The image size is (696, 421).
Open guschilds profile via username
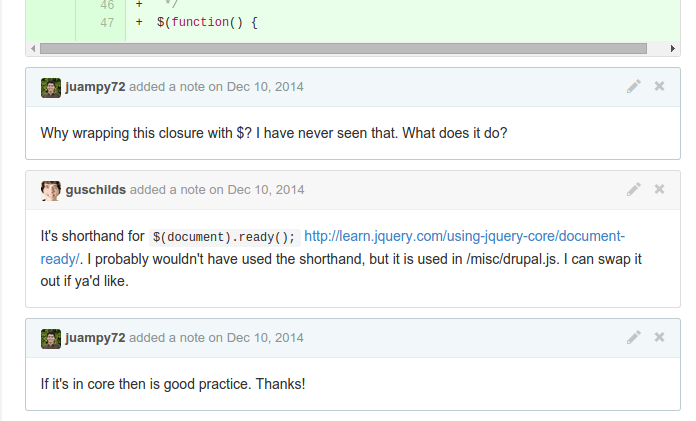click(x=96, y=190)
